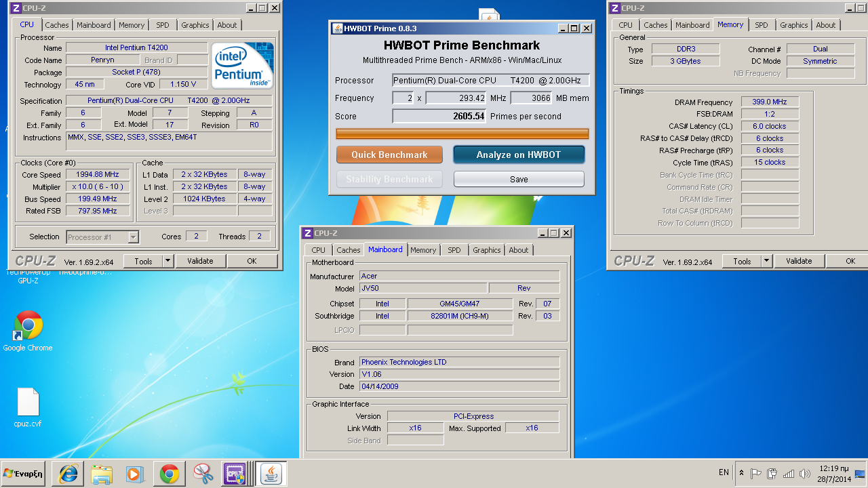Open the Action Center flag icon

pyautogui.click(x=755, y=474)
